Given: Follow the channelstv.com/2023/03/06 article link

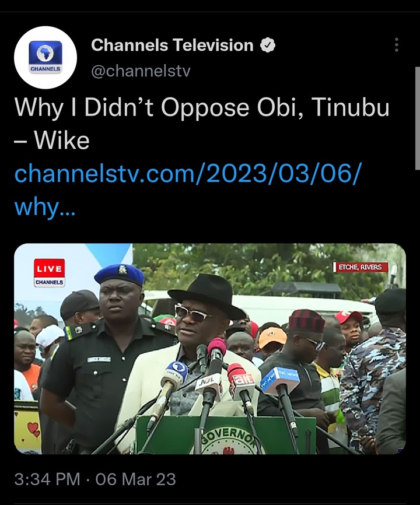Looking at the screenshot, I should click(188, 174).
